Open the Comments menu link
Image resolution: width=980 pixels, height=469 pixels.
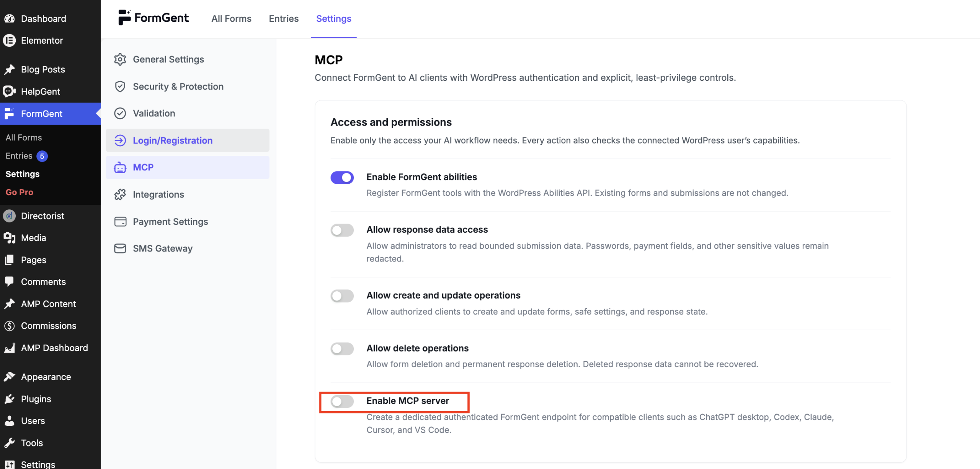[44, 282]
